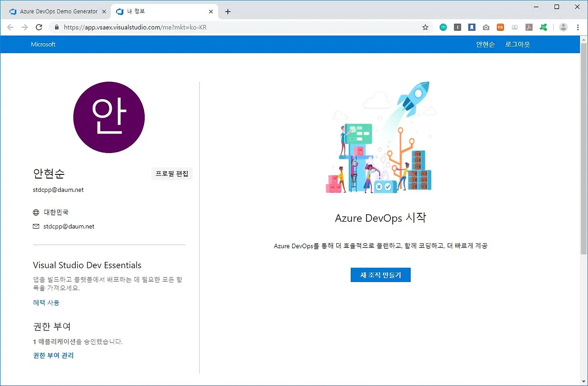Click the globe icon beside 대한민국
The width and height of the screenshot is (588, 386).
click(36, 213)
